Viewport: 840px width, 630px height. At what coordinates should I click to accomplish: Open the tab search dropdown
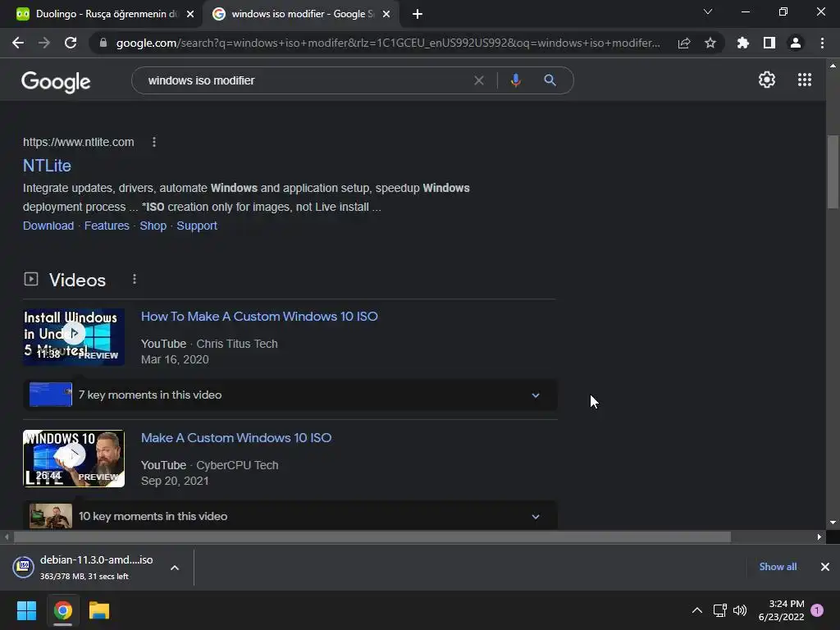(708, 11)
